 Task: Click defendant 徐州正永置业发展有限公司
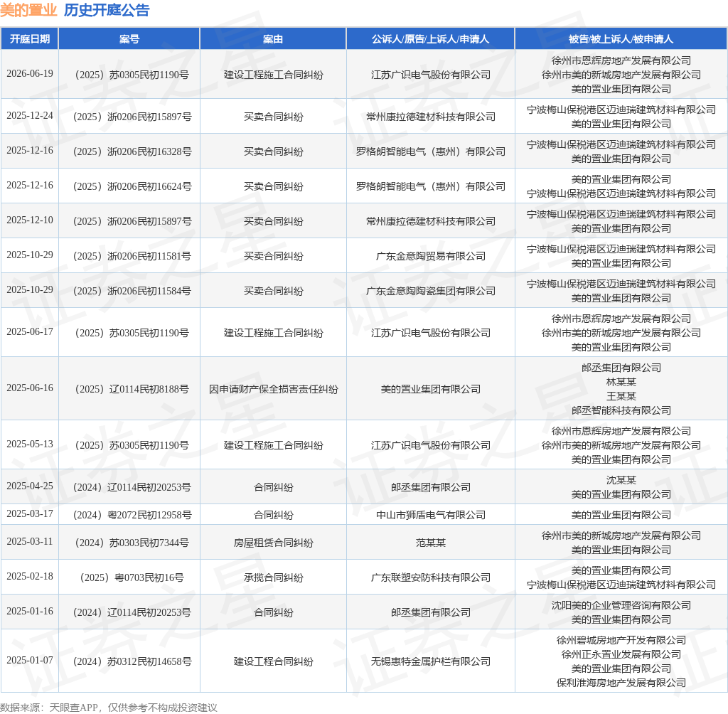tap(621, 654)
